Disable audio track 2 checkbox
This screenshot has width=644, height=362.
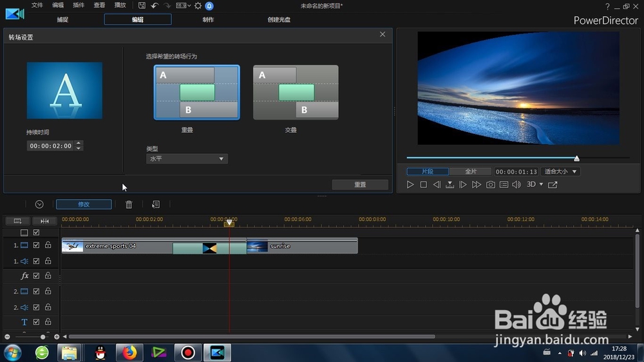pyautogui.click(x=36, y=307)
